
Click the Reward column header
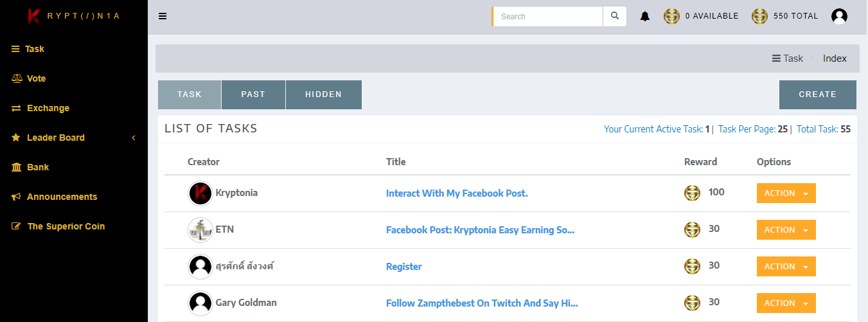[x=700, y=162]
